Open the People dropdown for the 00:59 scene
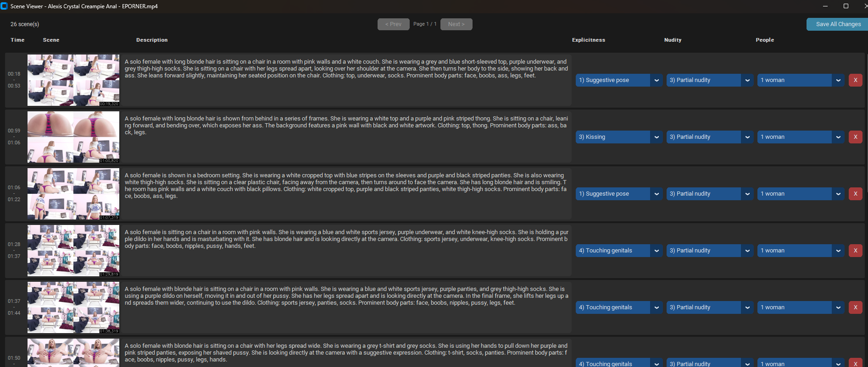 801,137
